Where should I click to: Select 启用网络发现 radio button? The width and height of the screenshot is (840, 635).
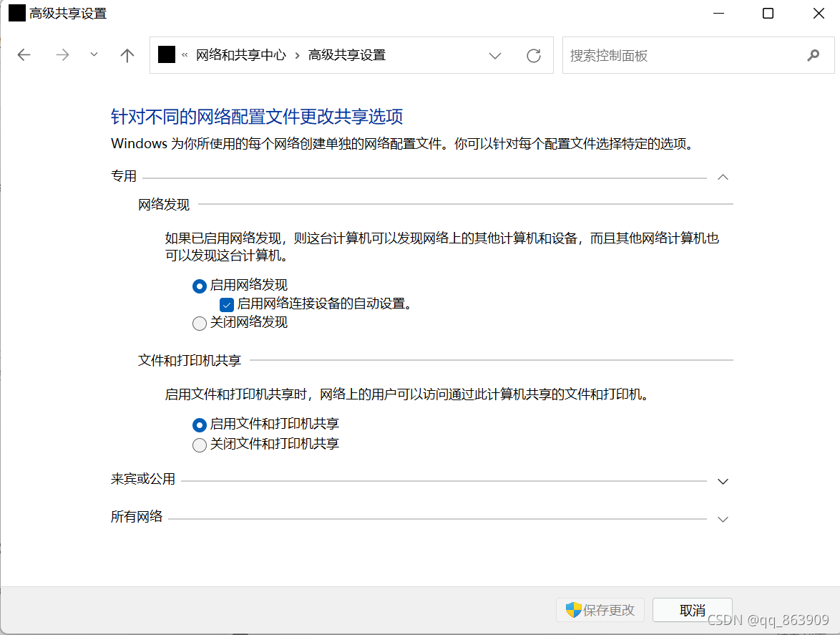tap(200, 286)
